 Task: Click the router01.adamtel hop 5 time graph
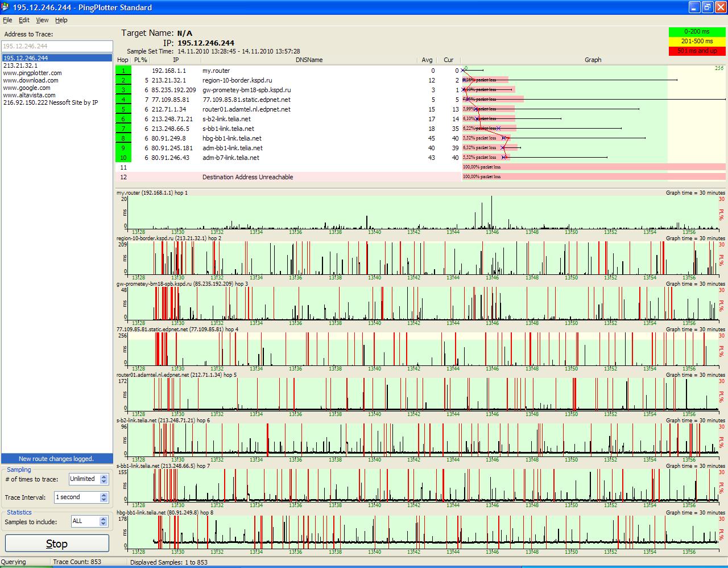tap(422, 394)
